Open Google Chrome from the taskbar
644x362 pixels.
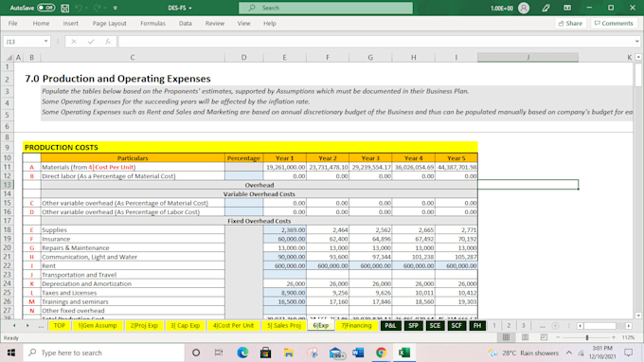381,353
